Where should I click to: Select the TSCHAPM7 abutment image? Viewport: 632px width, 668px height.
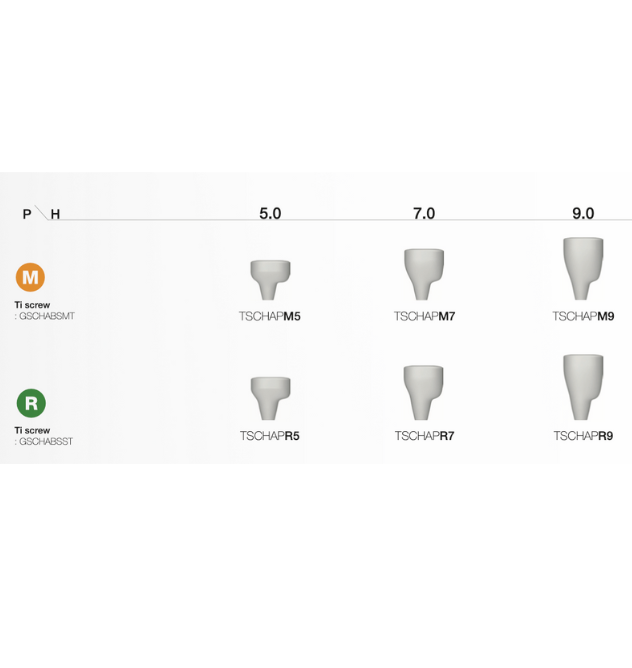tap(424, 273)
